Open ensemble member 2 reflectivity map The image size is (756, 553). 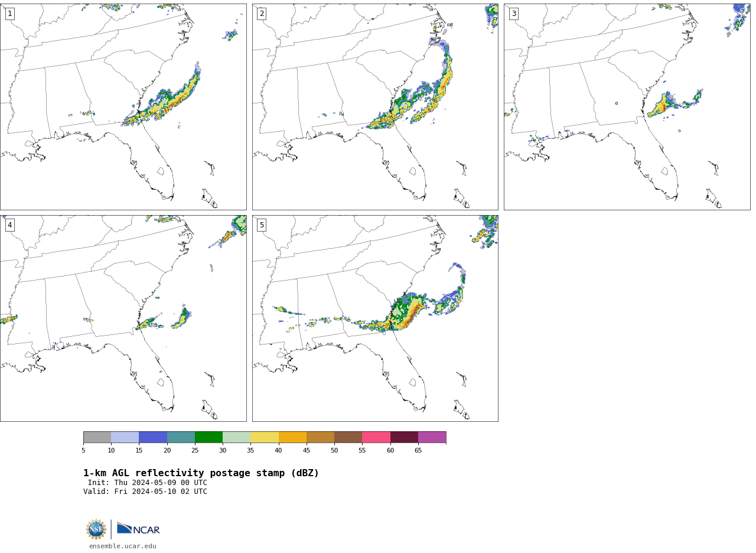375,107
